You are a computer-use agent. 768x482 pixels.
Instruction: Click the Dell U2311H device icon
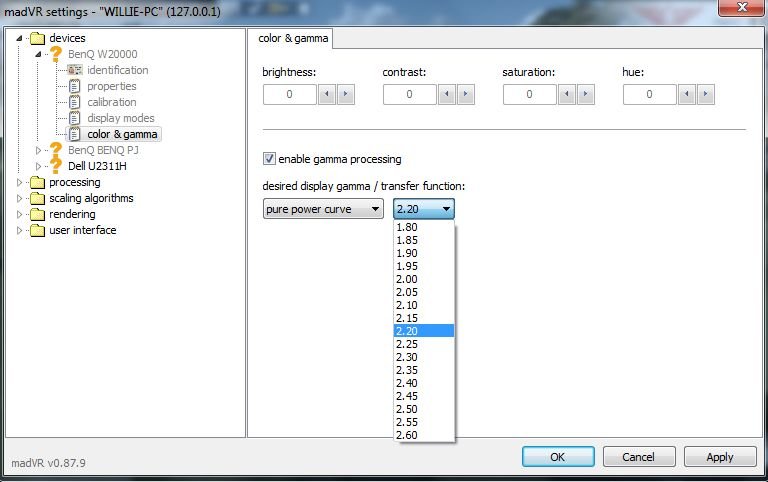[x=56, y=166]
